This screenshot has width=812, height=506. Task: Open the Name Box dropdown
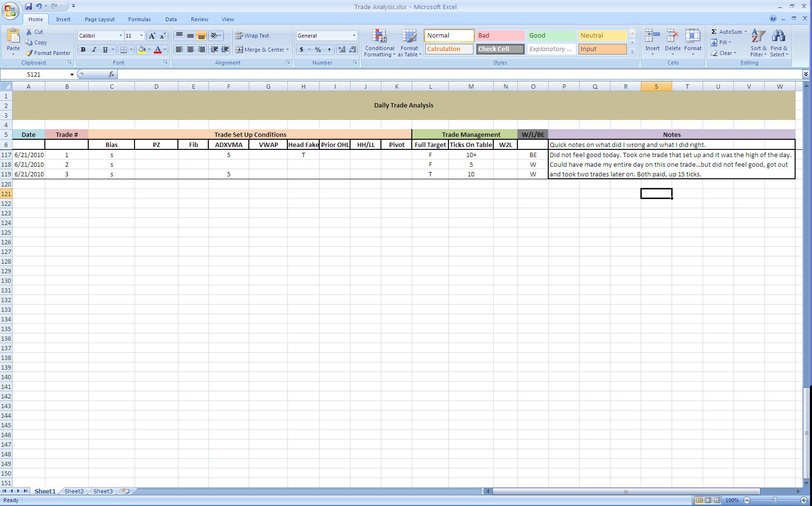(72, 75)
